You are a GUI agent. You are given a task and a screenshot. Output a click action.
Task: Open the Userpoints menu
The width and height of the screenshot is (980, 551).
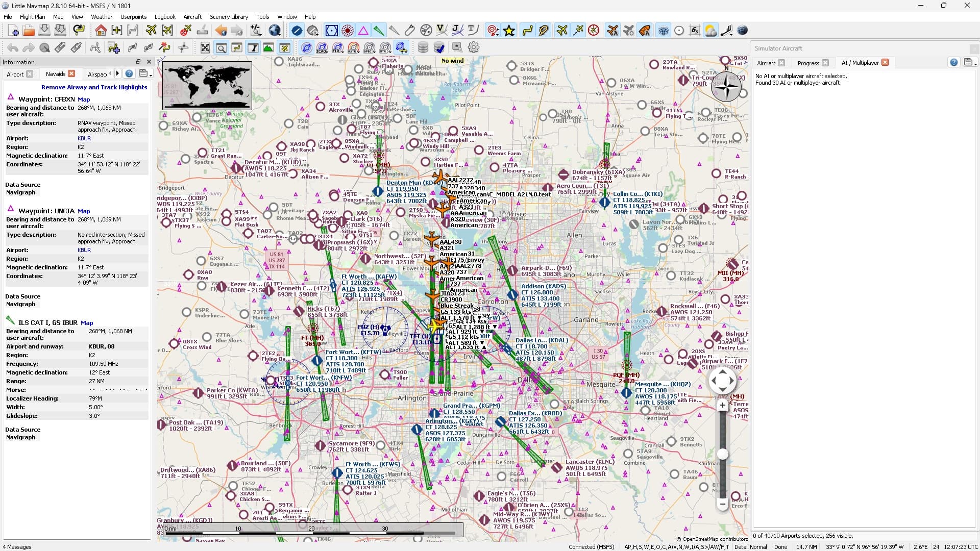[x=133, y=17]
